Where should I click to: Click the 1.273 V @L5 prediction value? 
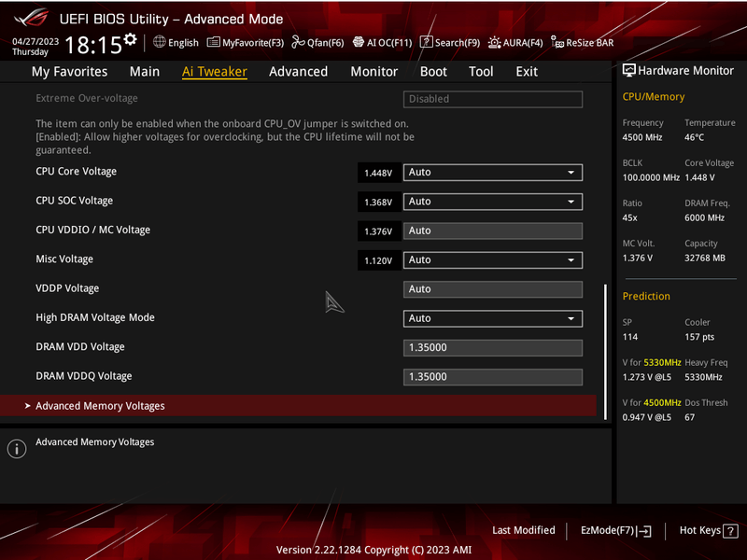click(x=646, y=377)
